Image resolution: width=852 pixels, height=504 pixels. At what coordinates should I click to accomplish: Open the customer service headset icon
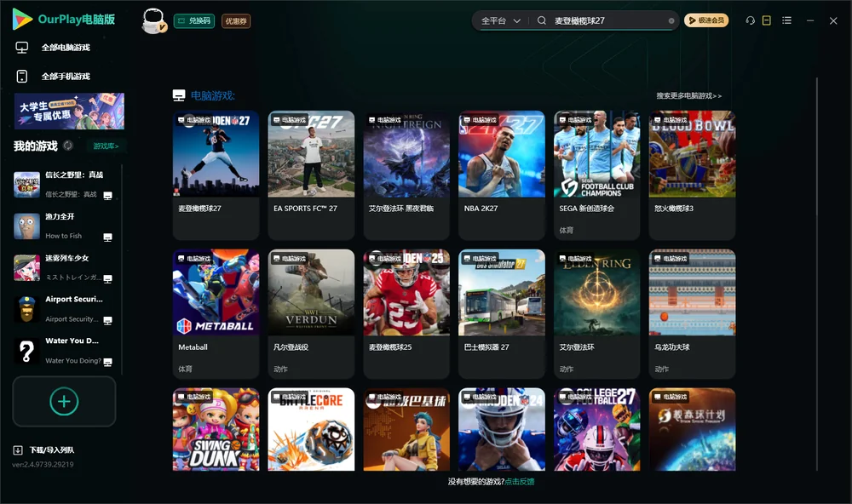click(x=750, y=20)
